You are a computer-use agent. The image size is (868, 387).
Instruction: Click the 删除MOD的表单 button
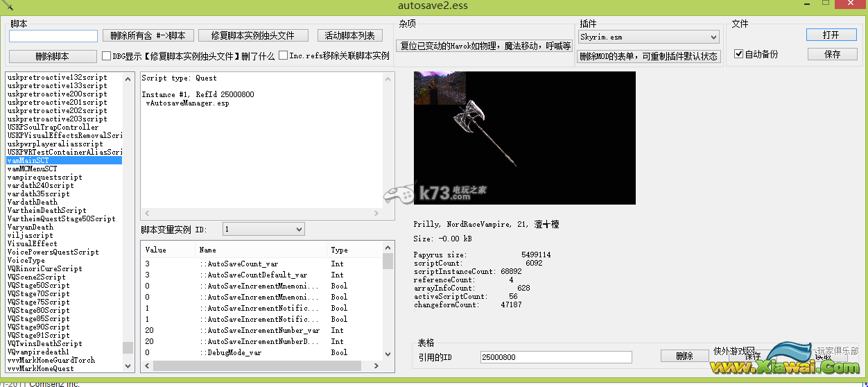[x=649, y=56]
